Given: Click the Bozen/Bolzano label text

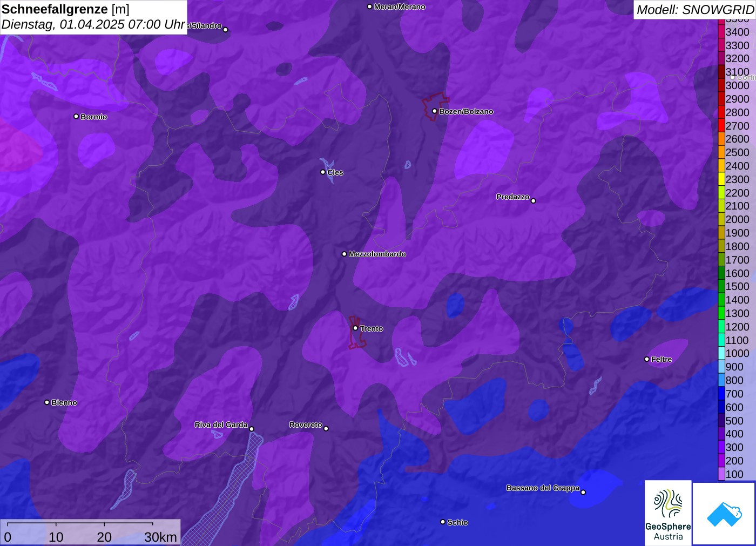Looking at the screenshot, I should tap(466, 111).
